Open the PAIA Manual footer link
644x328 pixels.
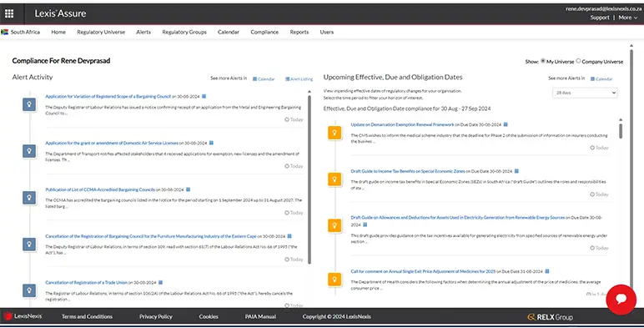pos(260,316)
